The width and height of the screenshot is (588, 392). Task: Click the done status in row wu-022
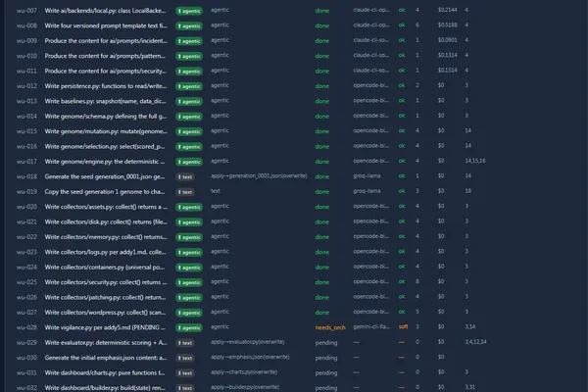pos(321,237)
